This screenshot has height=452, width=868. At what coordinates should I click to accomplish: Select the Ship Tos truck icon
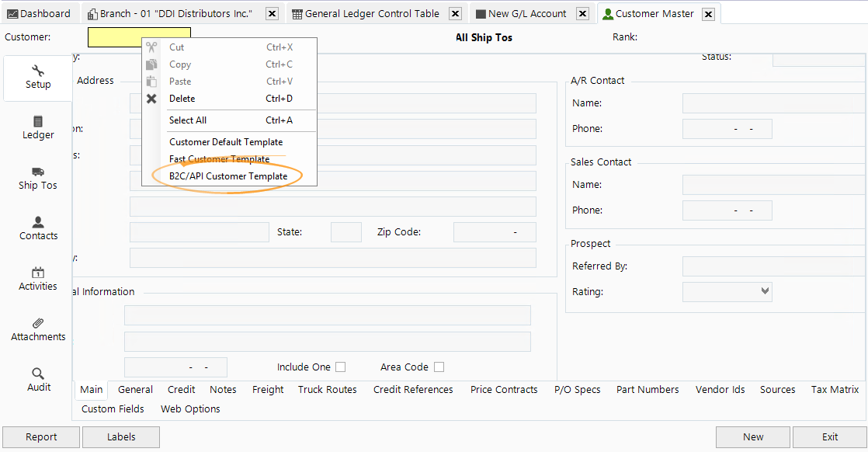pyautogui.click(x=37, y=175)
